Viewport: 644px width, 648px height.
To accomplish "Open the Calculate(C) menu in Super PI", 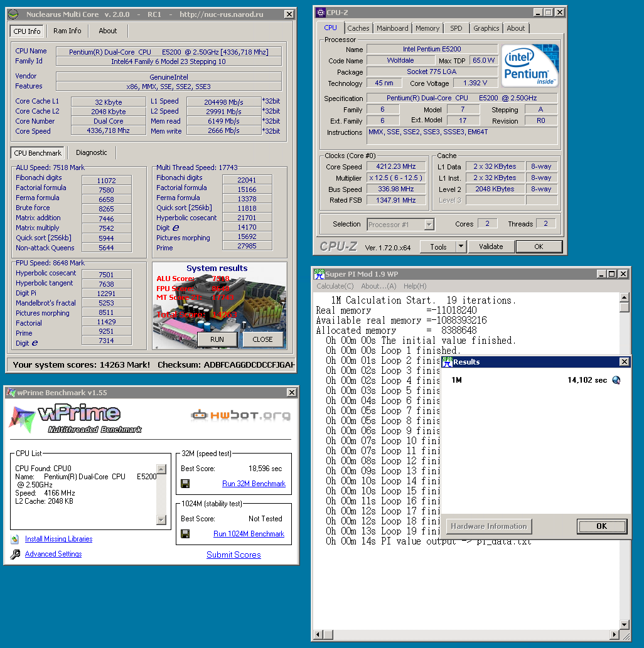I will click(x=335, y=286).
